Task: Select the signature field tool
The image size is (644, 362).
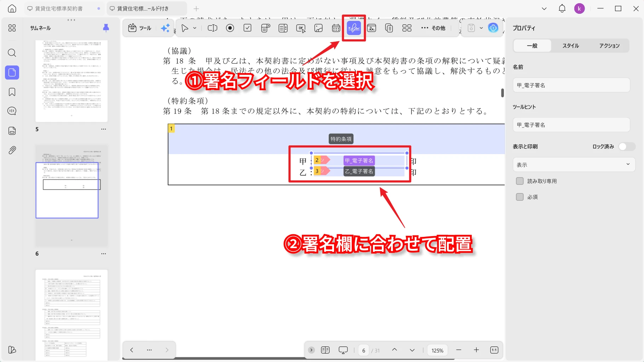Action: (354, 28)
